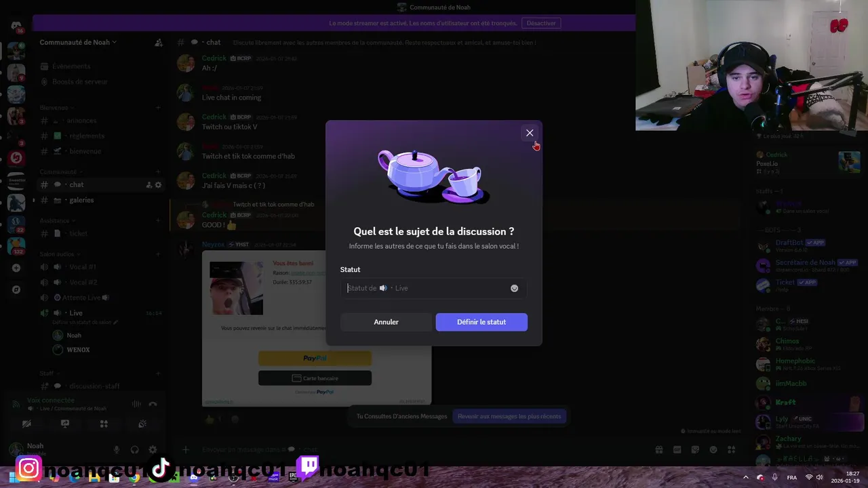Screen dimensions: 868x488
Task: Open Discord direct messages home icon
Action: pos(16,26)
